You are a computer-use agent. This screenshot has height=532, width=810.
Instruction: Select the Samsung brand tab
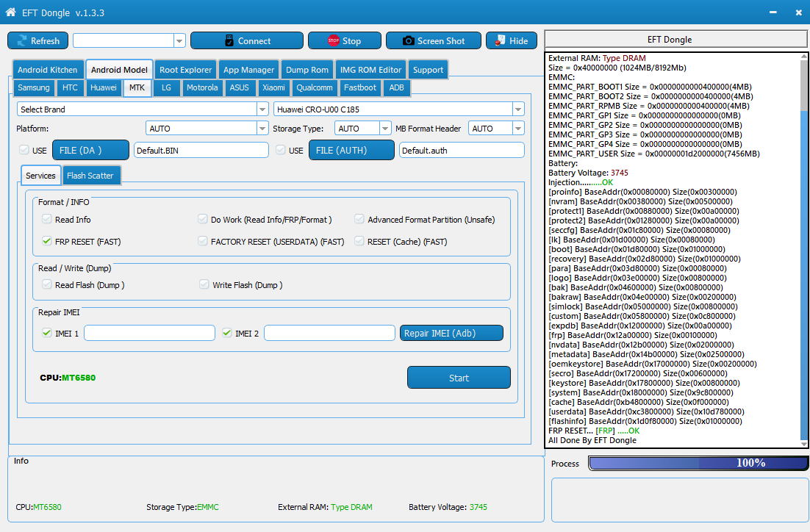34,87
